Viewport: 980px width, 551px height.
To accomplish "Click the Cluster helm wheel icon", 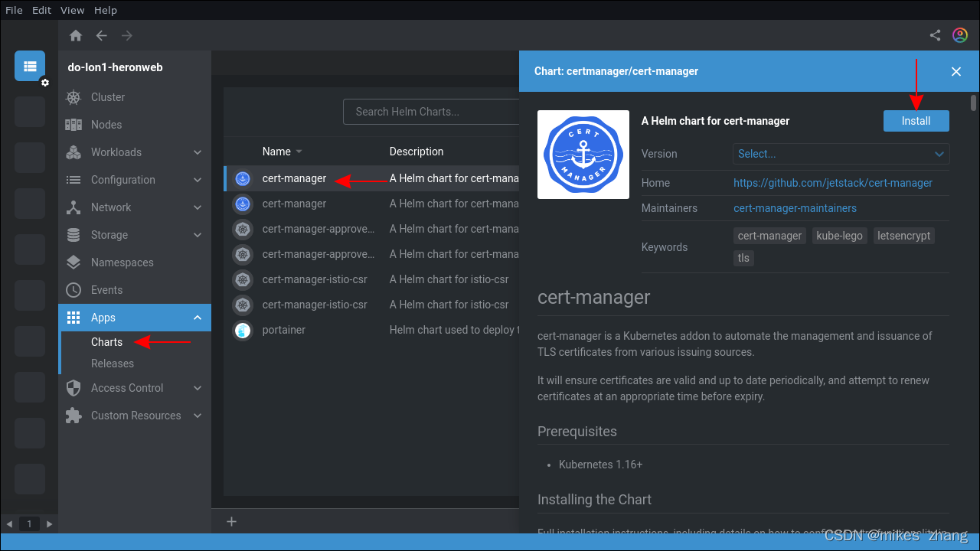I will click(x=73, y=97).
